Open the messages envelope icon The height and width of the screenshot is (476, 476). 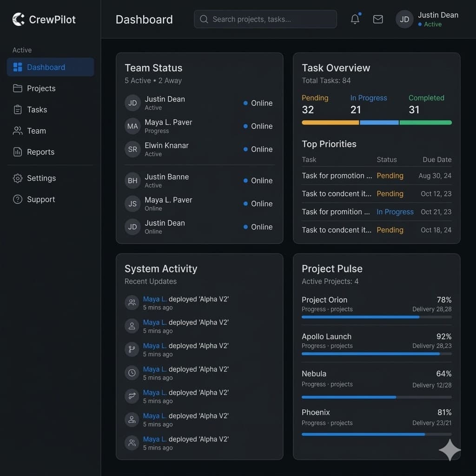pyautogui.click(x=378, y=19)
